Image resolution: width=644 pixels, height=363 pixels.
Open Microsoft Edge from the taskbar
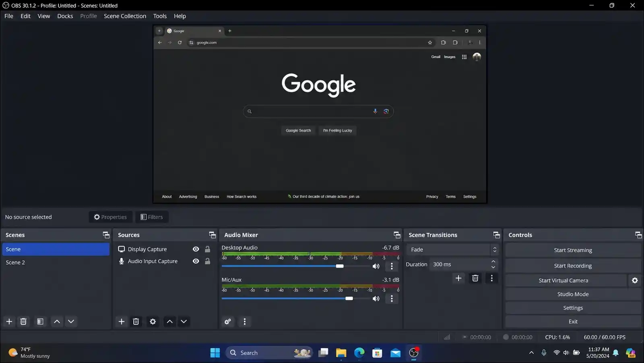tap(359, 353)
